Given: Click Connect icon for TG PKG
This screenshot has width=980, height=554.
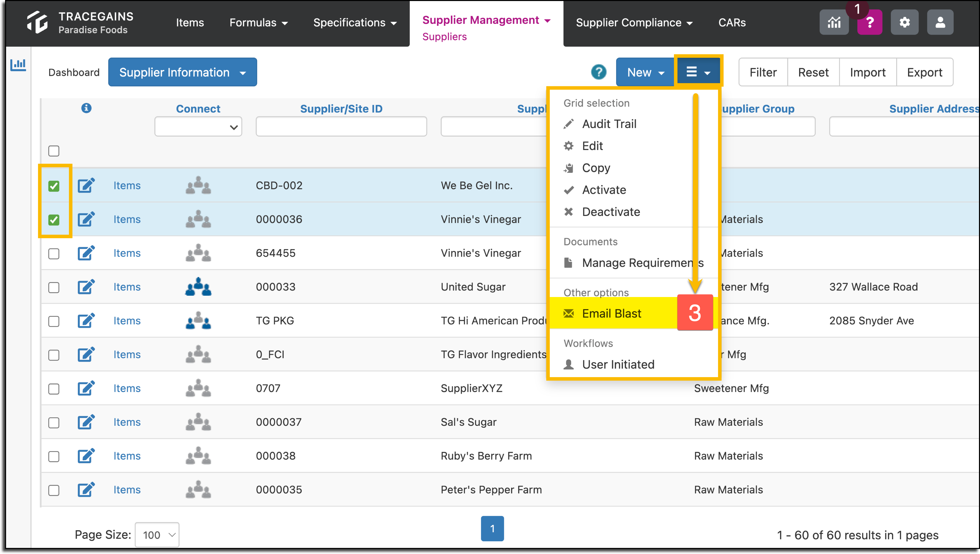Looking at the screenshot, I should tap(198, 321).
